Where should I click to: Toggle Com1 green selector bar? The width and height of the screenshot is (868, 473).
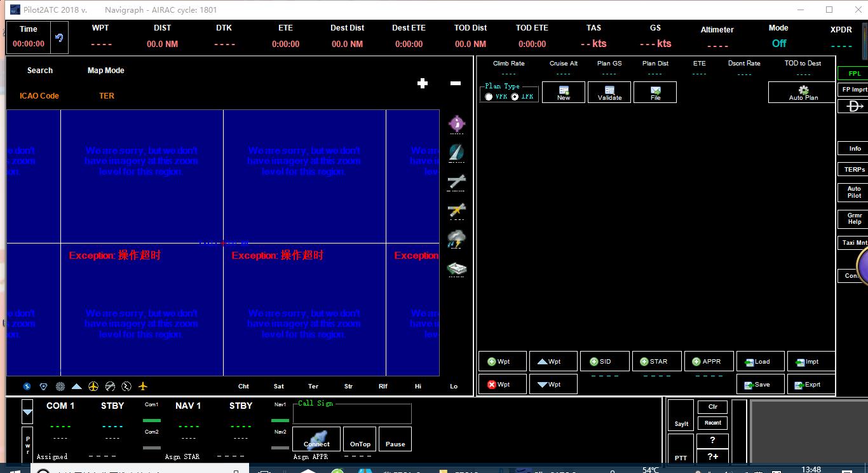click(x=152, y=420)
